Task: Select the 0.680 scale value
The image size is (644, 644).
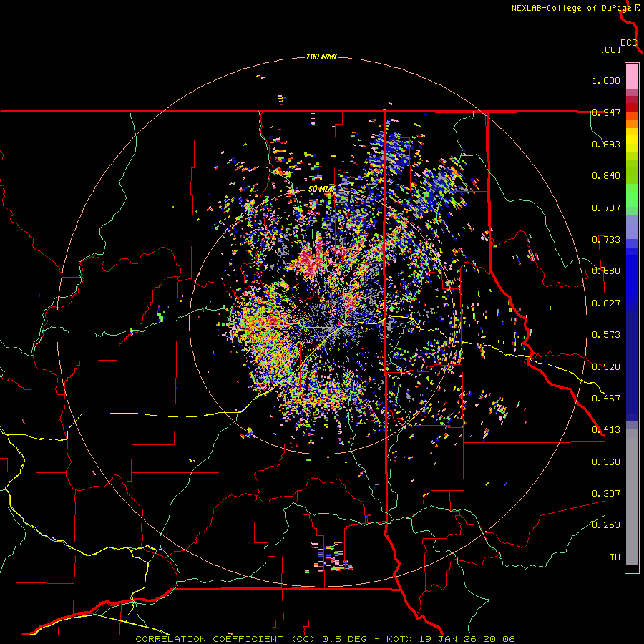Action: click(x=606, y=271)
